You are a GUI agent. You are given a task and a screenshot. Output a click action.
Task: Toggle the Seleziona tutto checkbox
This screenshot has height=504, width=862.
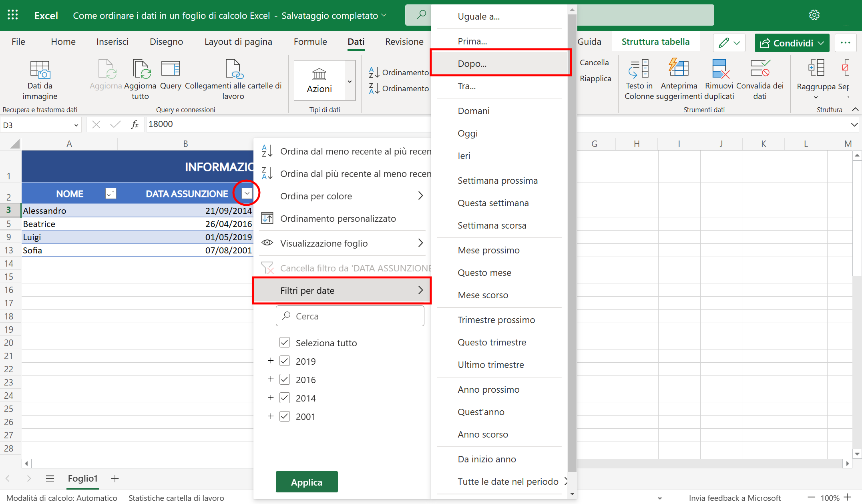point(285,343)
